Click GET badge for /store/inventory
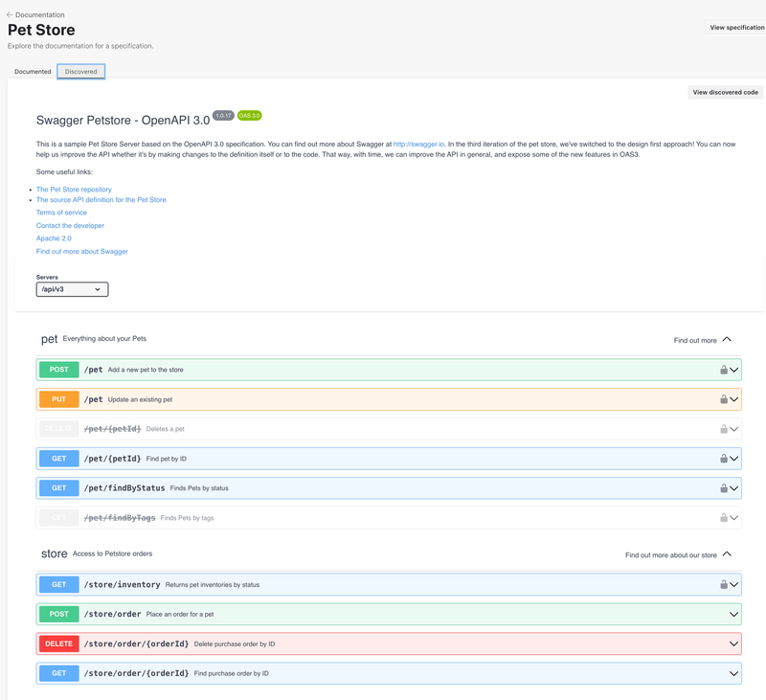 58,584
